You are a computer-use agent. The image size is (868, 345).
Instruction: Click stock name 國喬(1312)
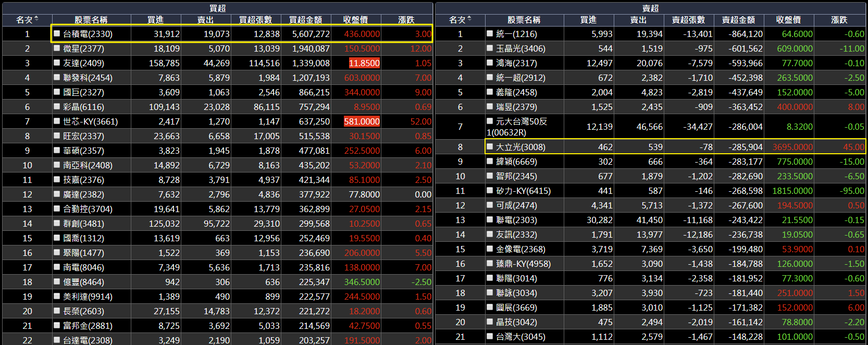(x=83, y=238)
